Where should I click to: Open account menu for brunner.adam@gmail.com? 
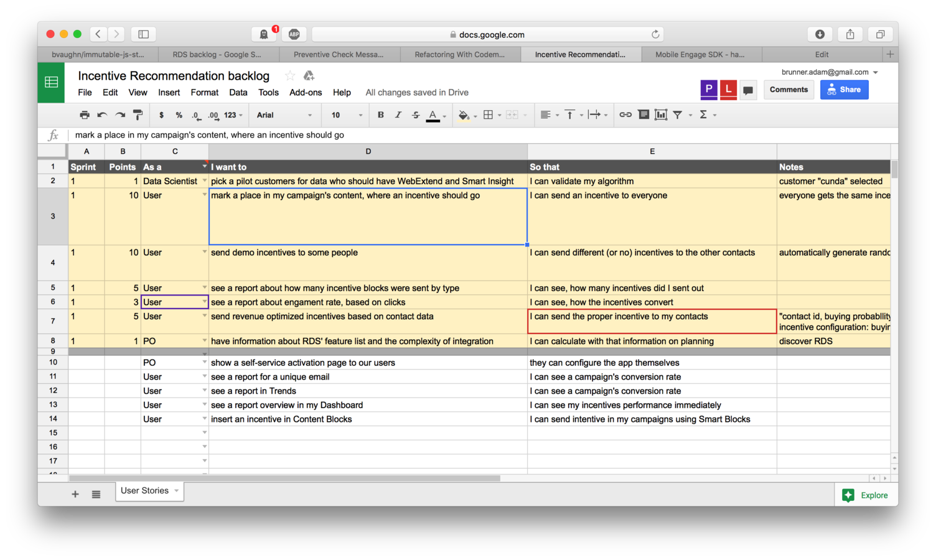830,72
